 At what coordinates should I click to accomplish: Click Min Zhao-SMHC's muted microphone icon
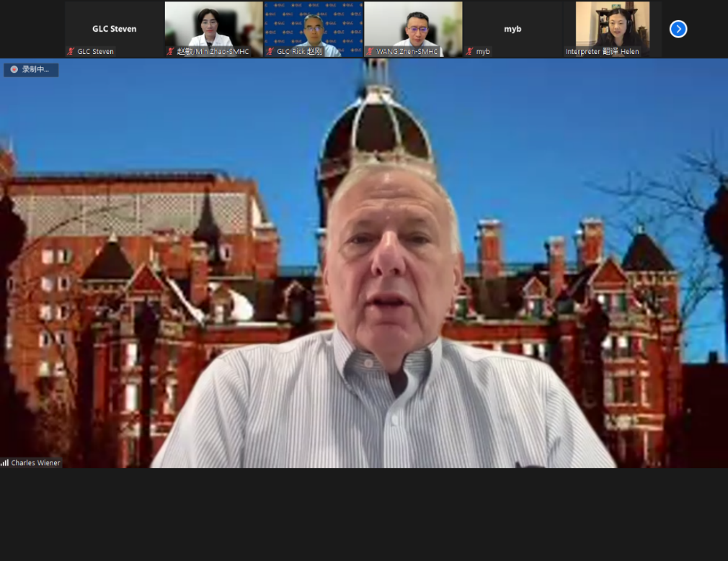171,52
